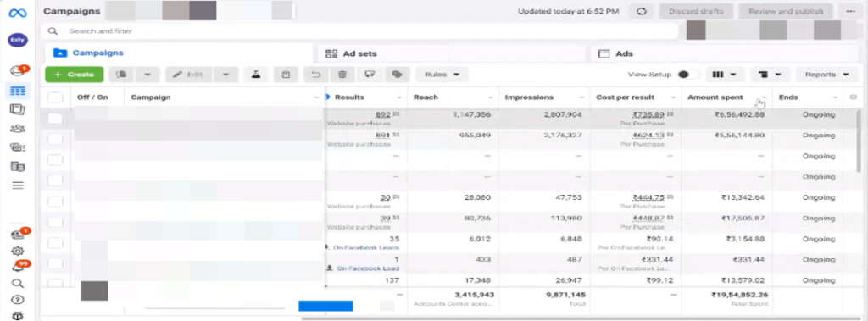868x321 pixels.
Task: Open the Rules dropdown
Action: 442,75
